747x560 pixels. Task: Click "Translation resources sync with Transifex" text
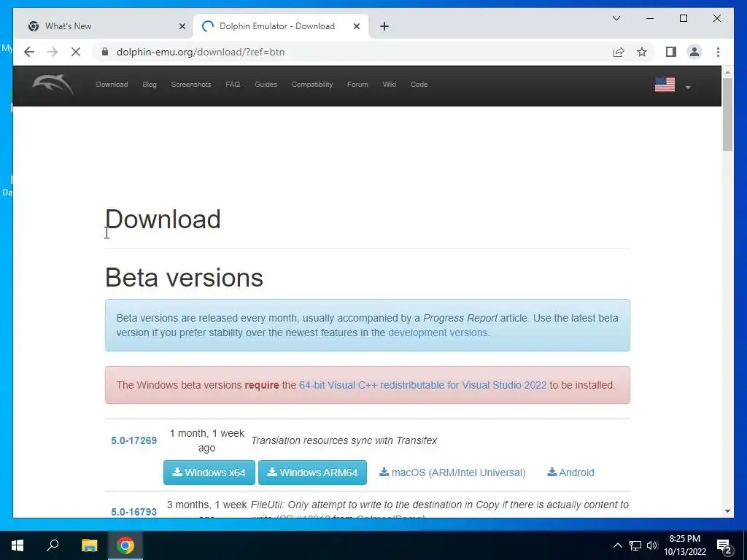(344, 440)
